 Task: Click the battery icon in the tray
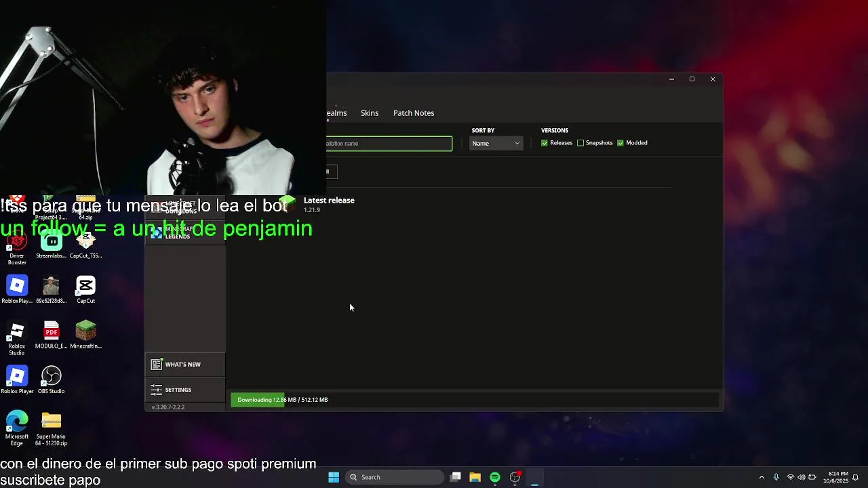pyautogui.click(x=812, y=477)
